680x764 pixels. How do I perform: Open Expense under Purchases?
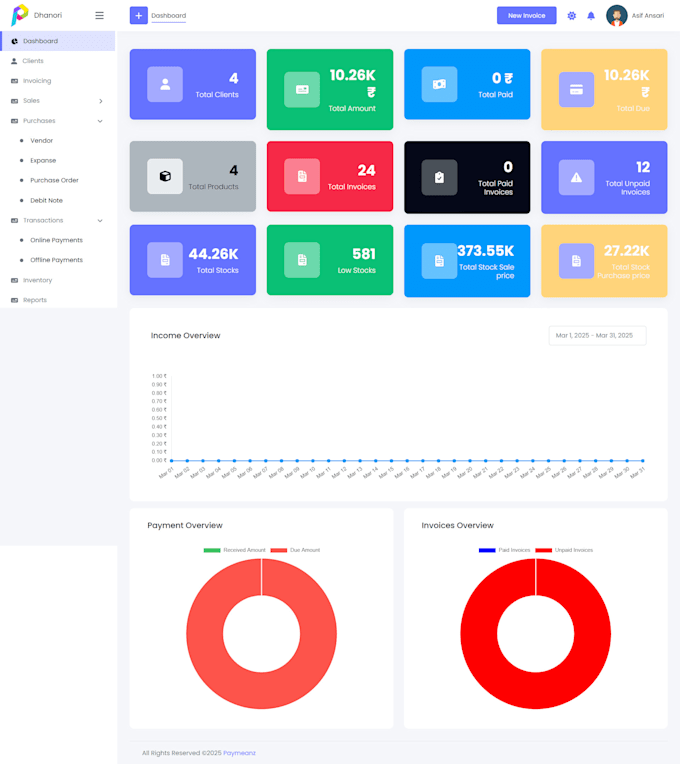tap(43, 161)
